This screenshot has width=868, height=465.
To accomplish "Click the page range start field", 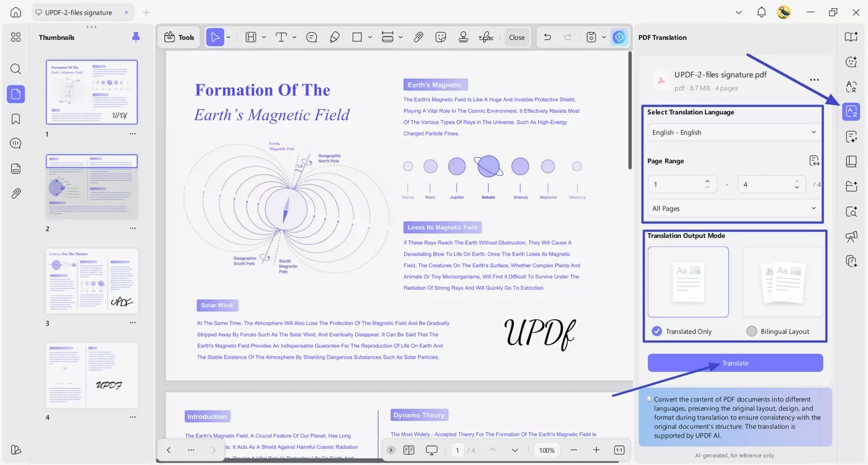I will [681, 184].
